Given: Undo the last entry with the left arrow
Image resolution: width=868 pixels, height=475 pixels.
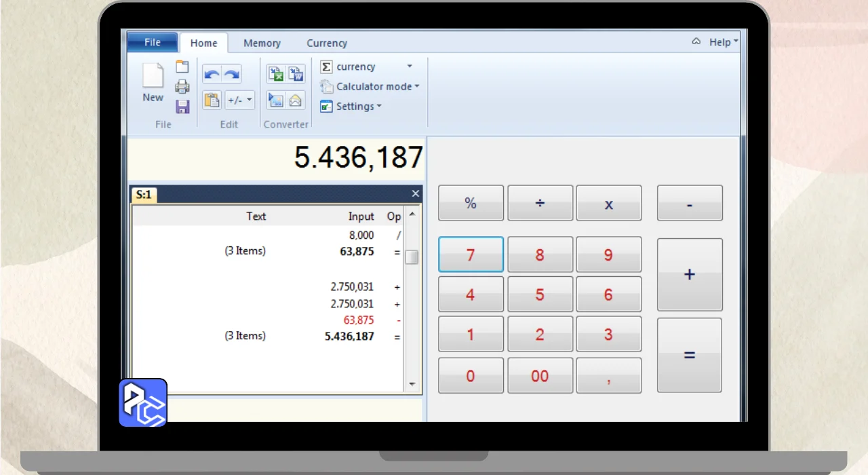Looking at the screenshot, I should [212, 75].
